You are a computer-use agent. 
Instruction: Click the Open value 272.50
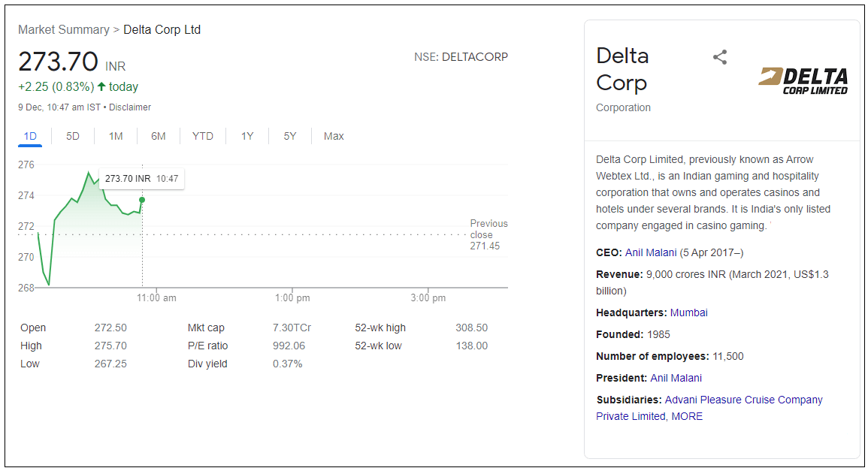(110, 328)
